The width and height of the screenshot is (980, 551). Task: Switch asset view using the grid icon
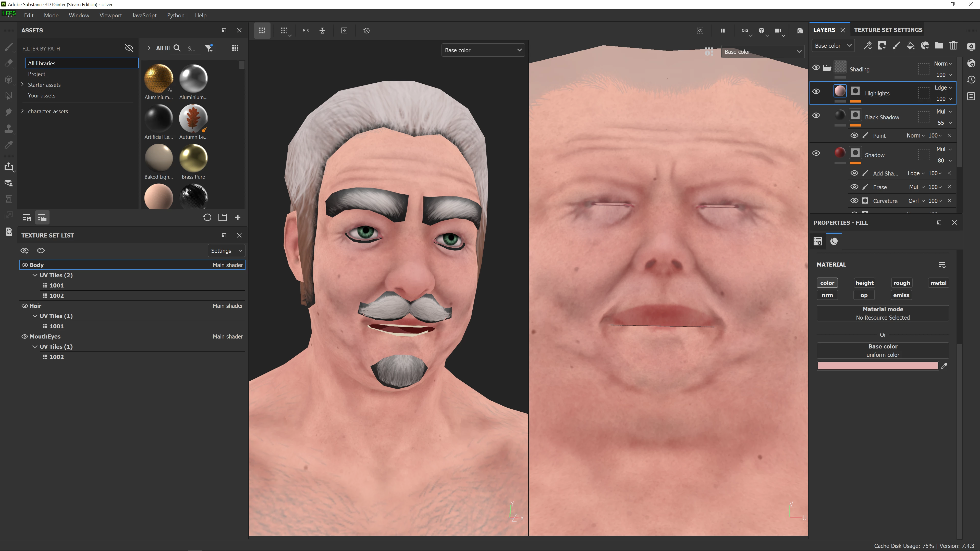(x=235, y=48)
